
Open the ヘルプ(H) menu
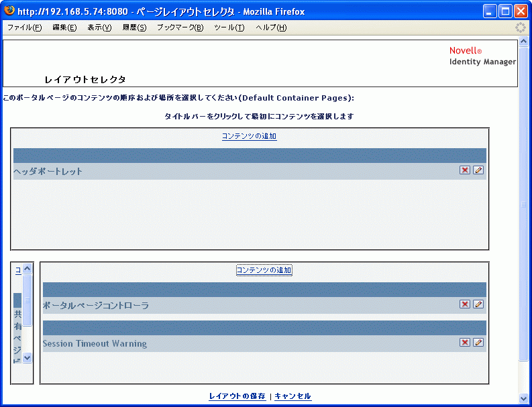pyautogui.click(x=271, y=27)
